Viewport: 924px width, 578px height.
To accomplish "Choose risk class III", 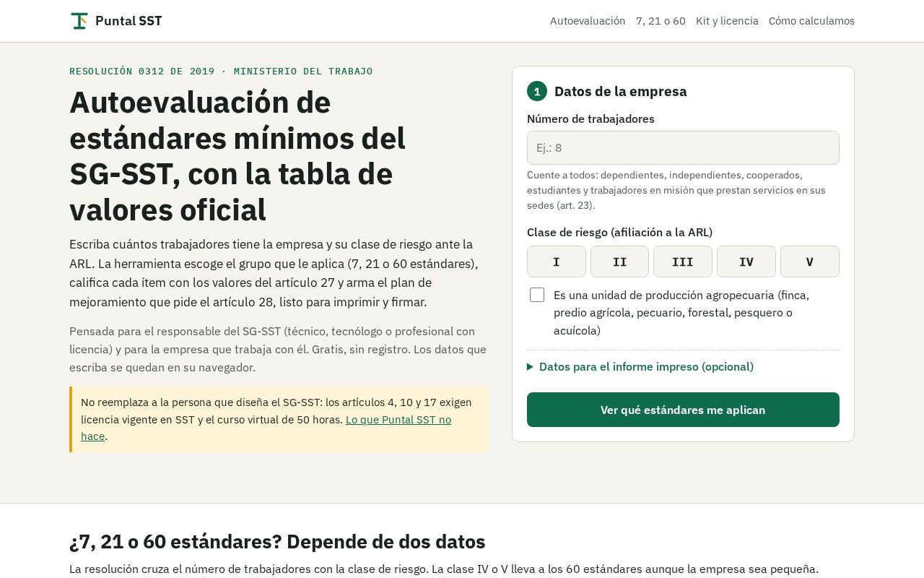I will tap(683, 262).
